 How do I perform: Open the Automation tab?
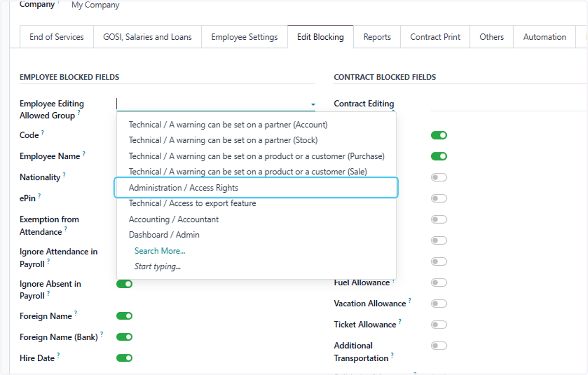coord(544,37)
